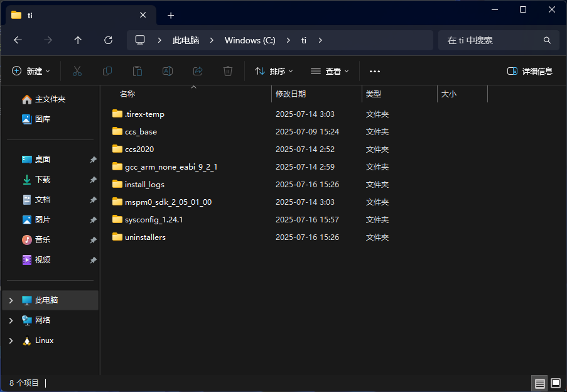Image resolution: width=567 pixels, height=392 pixels.
Task: Open 视频 in the sidebar
Action: [x=36, y=259]
